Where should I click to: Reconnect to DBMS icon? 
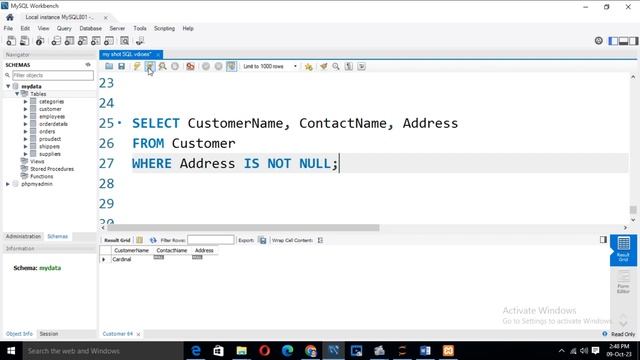(140, 41)
